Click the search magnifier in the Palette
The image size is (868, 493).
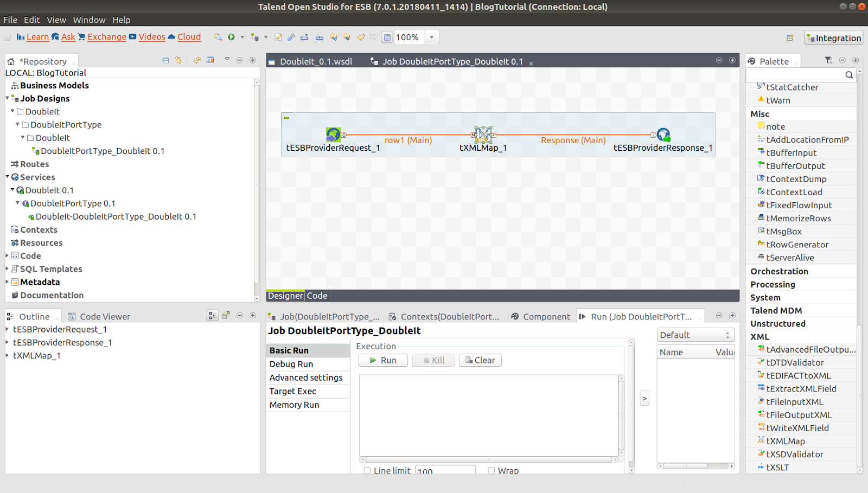848,74
